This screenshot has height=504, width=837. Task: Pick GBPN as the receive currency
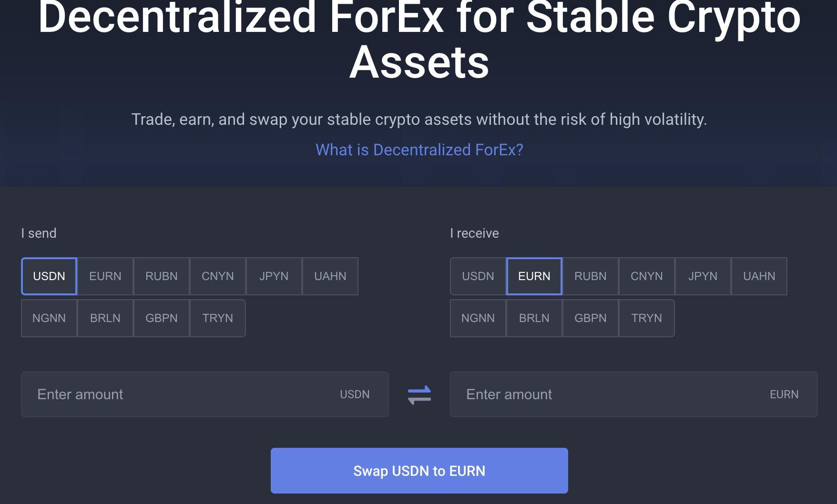591,318
